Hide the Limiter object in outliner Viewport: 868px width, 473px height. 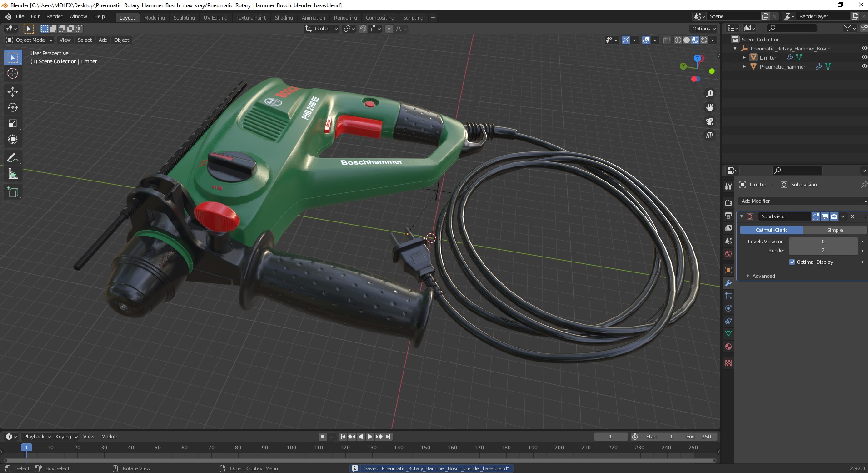(864, 57)
